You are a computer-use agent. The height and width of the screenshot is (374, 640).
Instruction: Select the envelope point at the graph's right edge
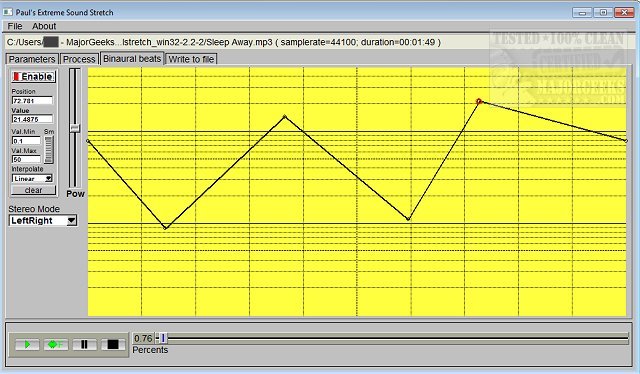[626, 141]
